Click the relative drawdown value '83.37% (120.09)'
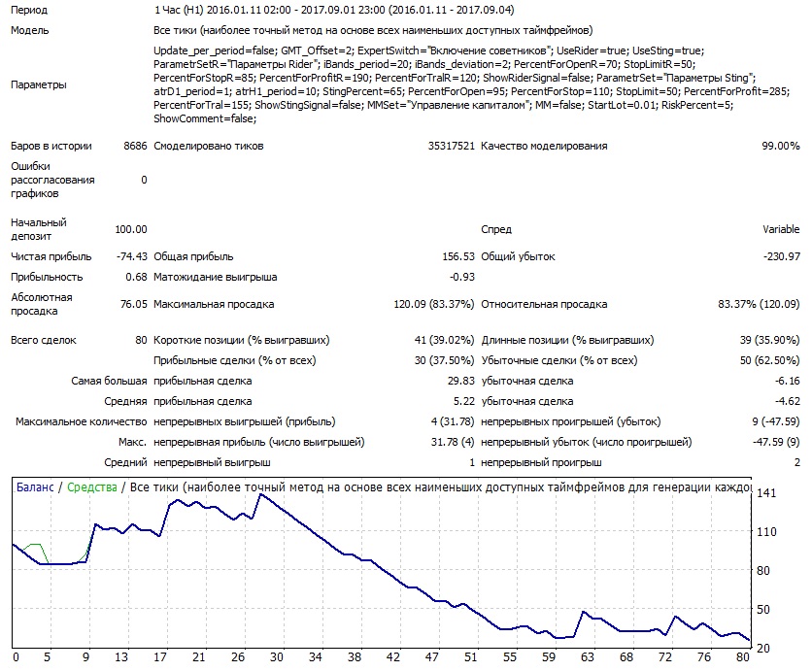This screenshot has width=812, height=671. pyautogui.click(x=759, y=304)
